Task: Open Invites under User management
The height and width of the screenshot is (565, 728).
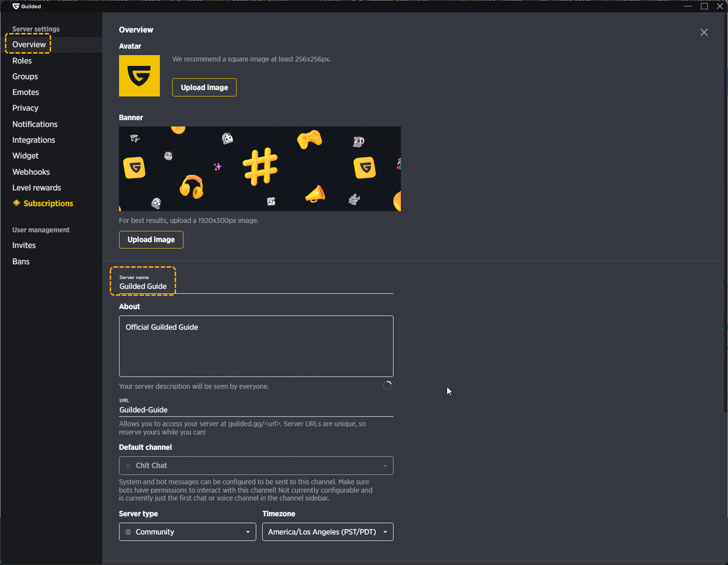Action: (x=24, y=245)
